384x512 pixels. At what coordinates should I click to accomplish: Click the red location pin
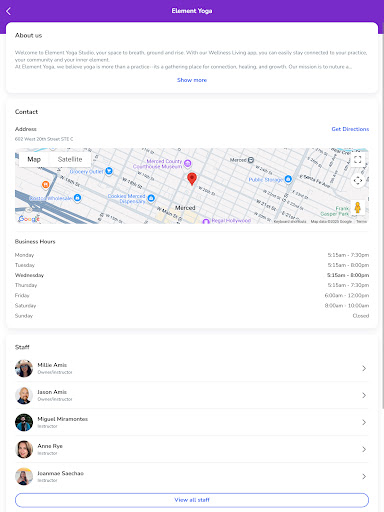coord(192,179)
